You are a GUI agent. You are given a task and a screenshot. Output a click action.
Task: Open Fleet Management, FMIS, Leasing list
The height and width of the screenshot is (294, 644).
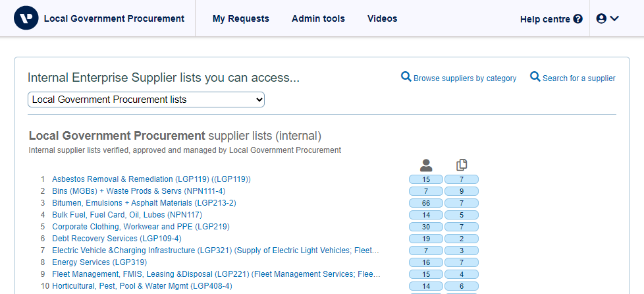coord(216,274)
